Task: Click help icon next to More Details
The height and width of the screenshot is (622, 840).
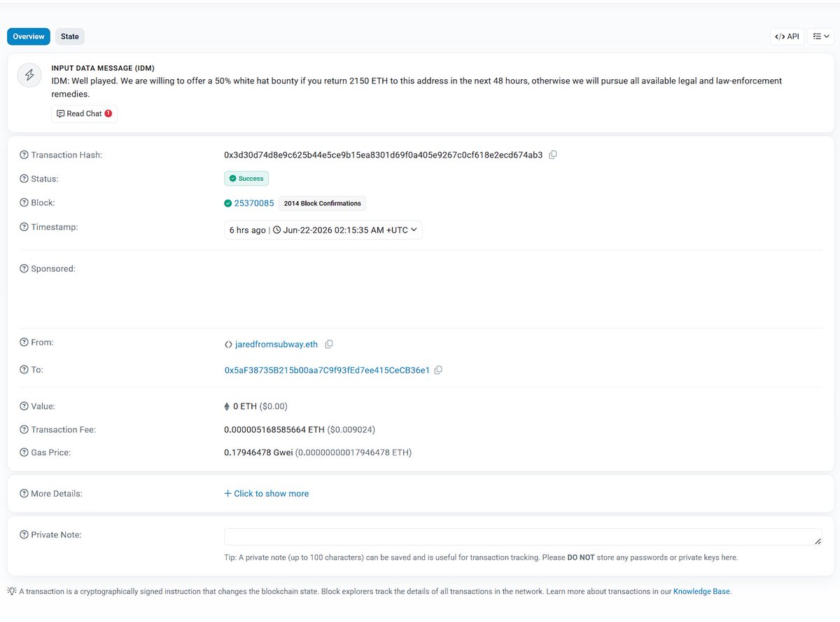Action: point(24,494)
